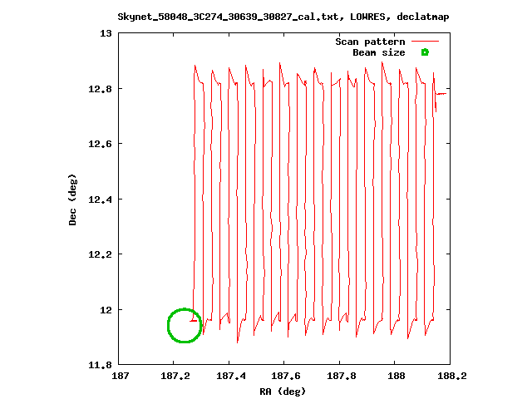Click the plot title text at the top
This screenshot has height=399, width=532.
pos(283,16)
